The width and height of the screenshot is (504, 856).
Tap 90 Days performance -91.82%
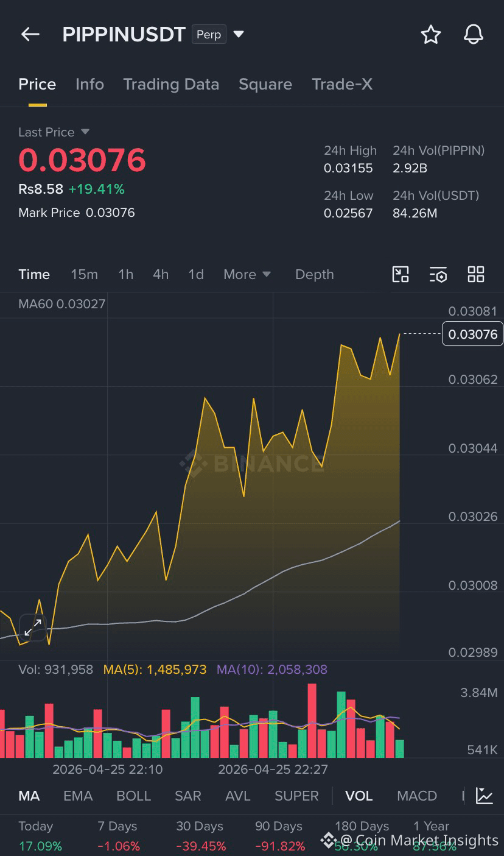(x=280, y=846)
